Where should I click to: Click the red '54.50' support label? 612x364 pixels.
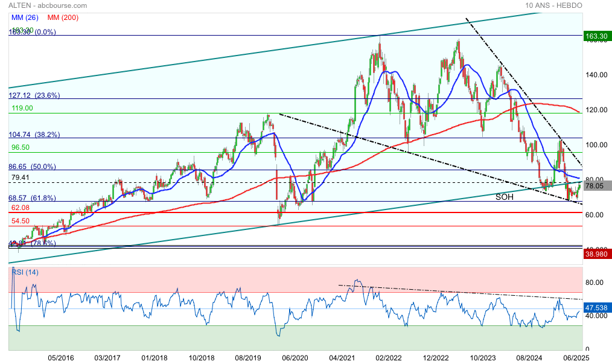coord(21,221)
